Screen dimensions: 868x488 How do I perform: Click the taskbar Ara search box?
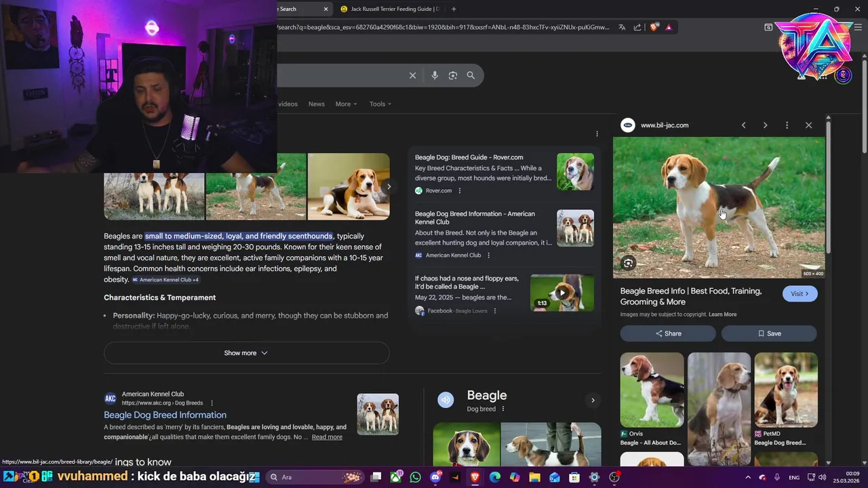coord(315,477)
